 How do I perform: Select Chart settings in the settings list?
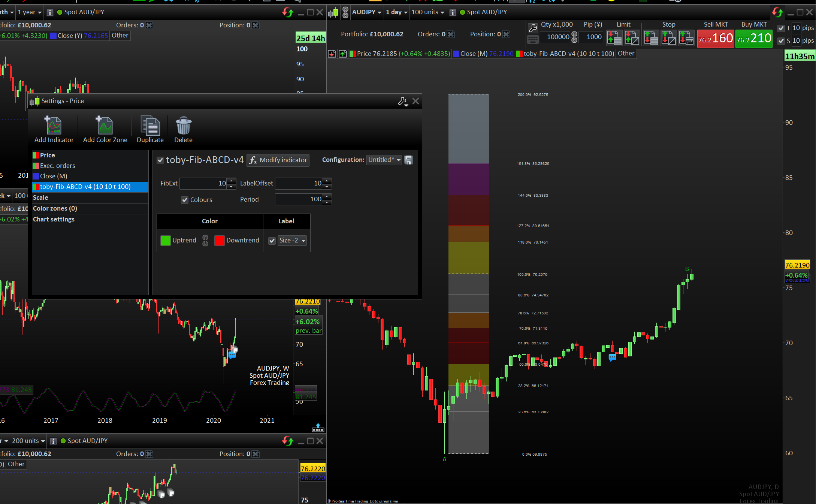(x=54, y=219)
